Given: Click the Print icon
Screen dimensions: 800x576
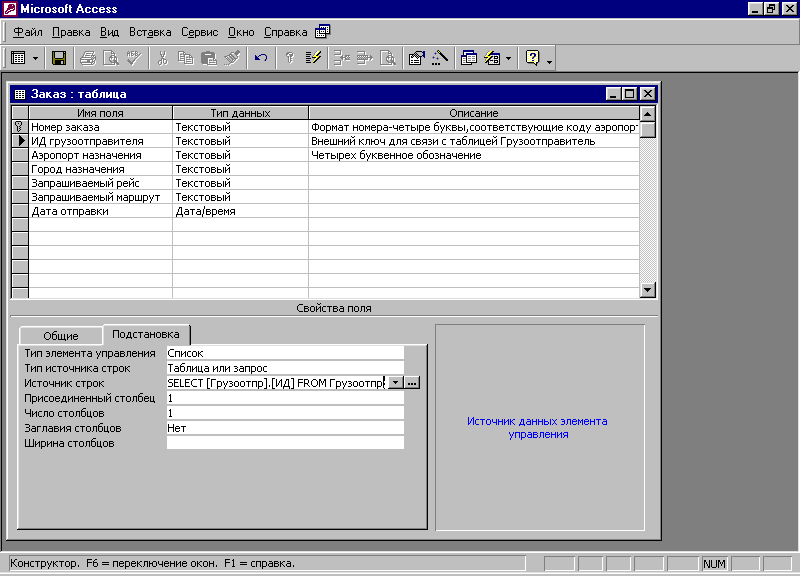Looking at the screenshot, I should click(88, 58).
